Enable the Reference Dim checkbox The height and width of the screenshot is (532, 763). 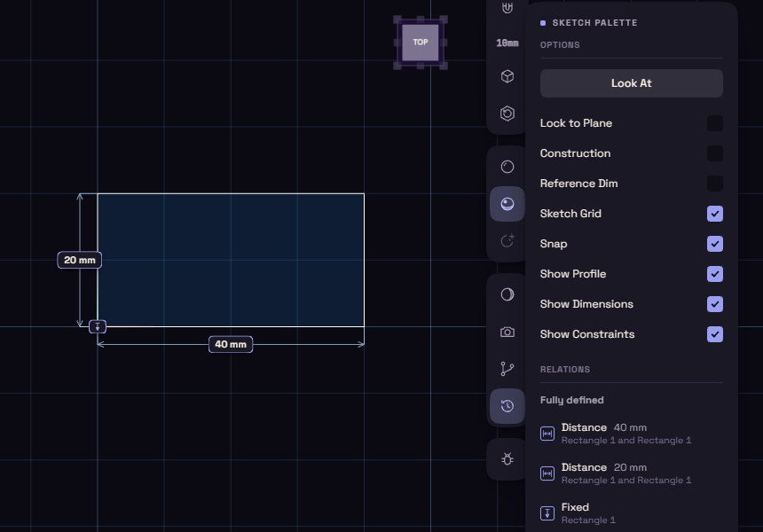714,184
